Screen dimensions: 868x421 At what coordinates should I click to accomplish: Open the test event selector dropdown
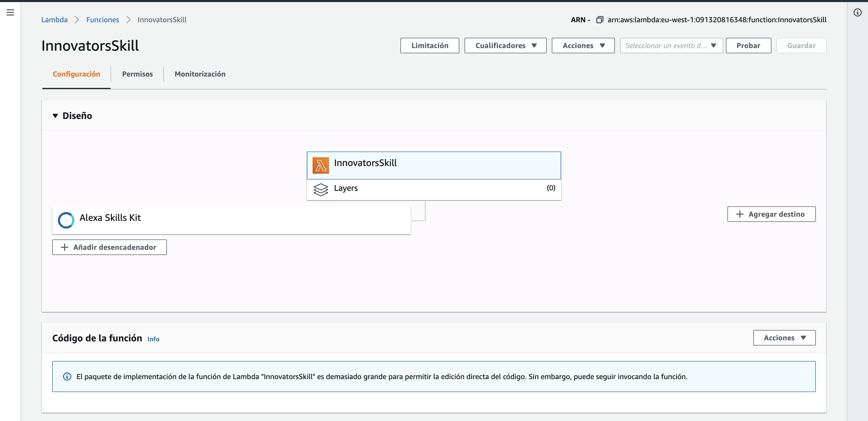click(671, 46)
